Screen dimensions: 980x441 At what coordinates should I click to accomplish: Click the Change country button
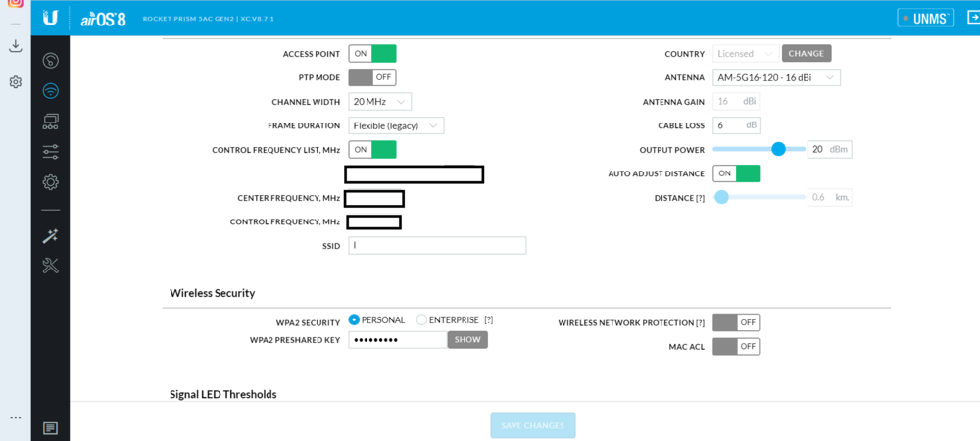pos(806,54)
